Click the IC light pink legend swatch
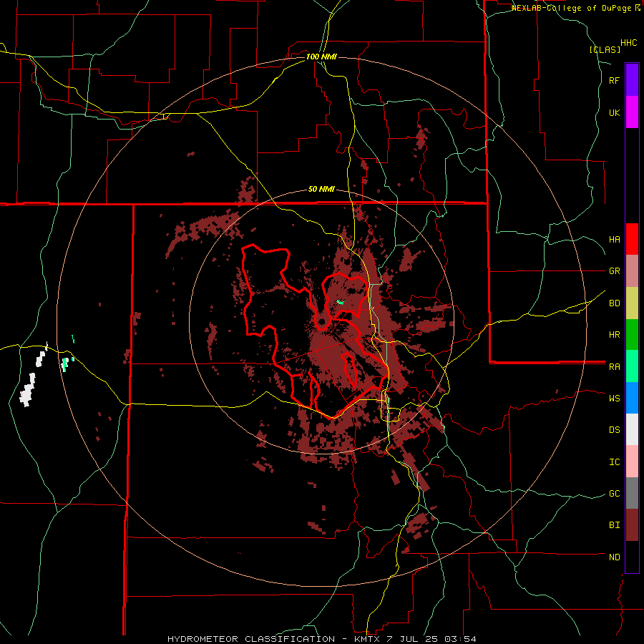644x644 pixels. click(632, 462)
